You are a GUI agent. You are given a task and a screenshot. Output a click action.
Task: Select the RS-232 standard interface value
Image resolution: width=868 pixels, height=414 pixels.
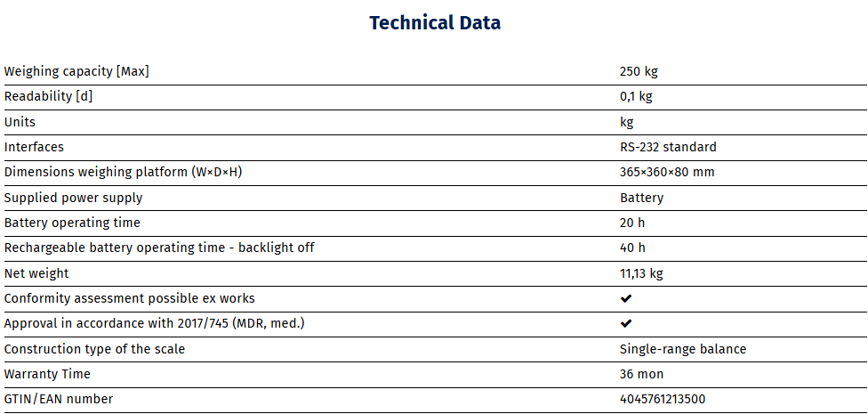coord(668,147)
